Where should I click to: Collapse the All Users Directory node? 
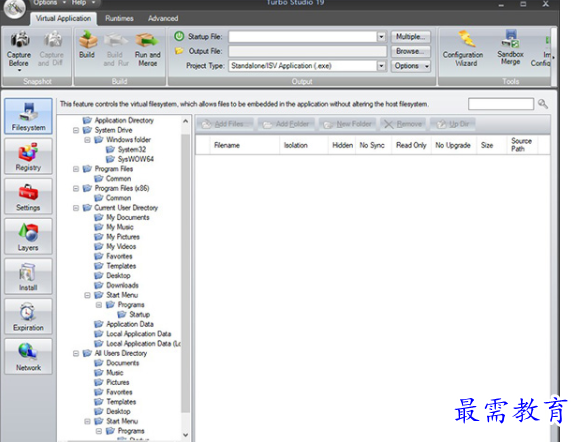[76, 353]
